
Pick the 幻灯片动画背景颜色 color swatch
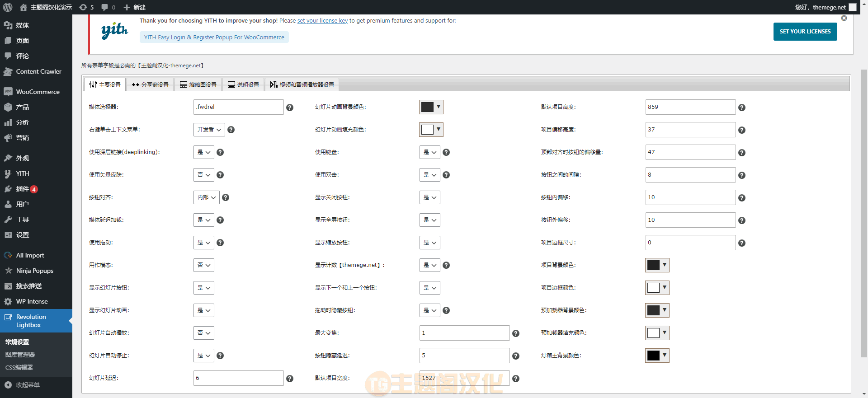click(x=431, y=107)
